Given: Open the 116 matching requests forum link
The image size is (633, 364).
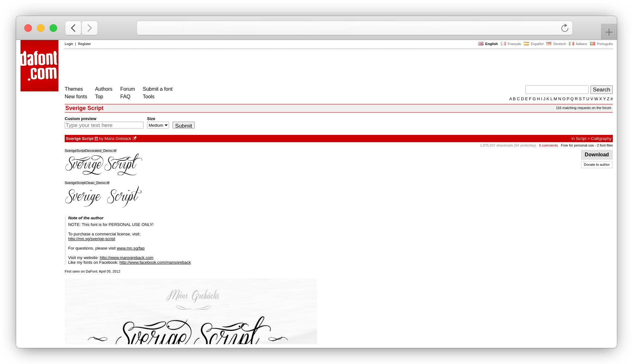Looking at the screenshot, I should click(583, 108).
